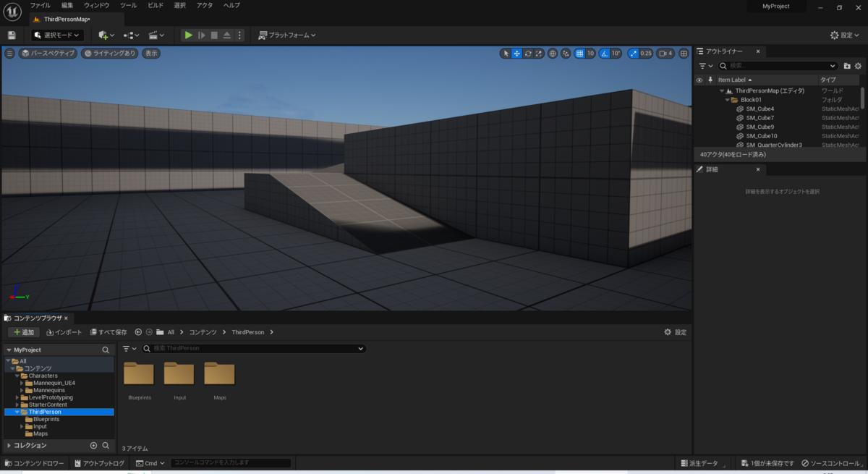
Task: Open the Blueprints toolbar menu
Action: coord(131,35)
